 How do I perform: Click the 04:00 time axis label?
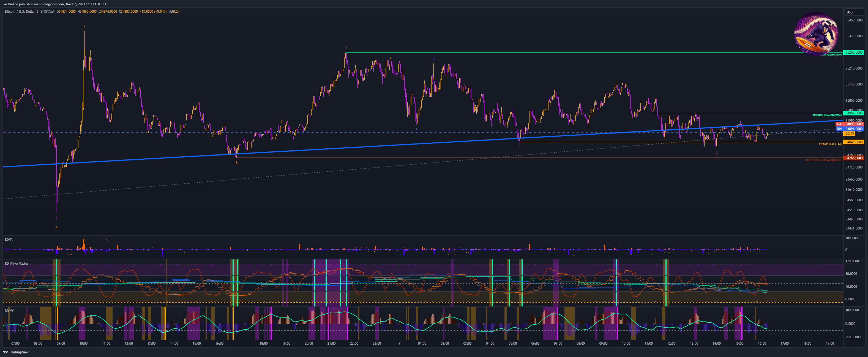(490, 344)
